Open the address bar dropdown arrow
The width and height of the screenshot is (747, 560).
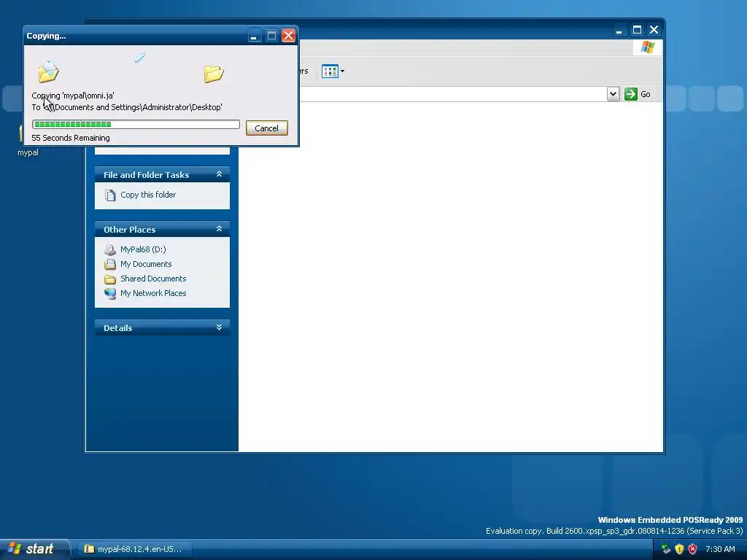point(613,94)
